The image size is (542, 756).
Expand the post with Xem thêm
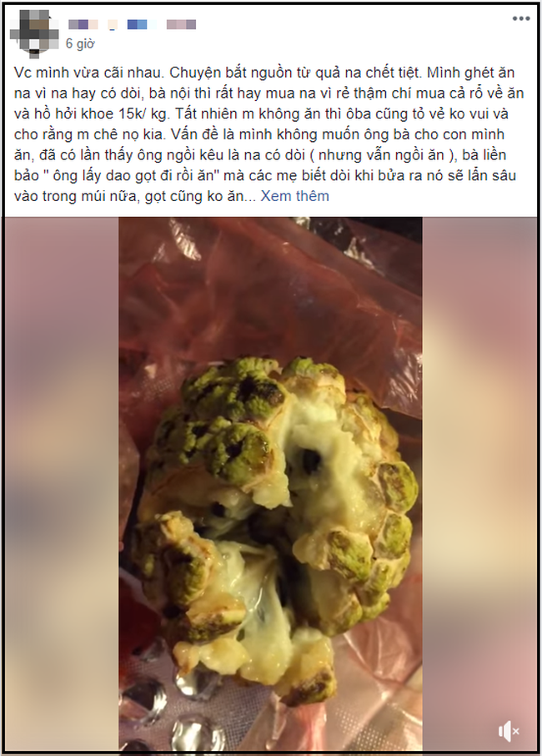pos(295,196)
